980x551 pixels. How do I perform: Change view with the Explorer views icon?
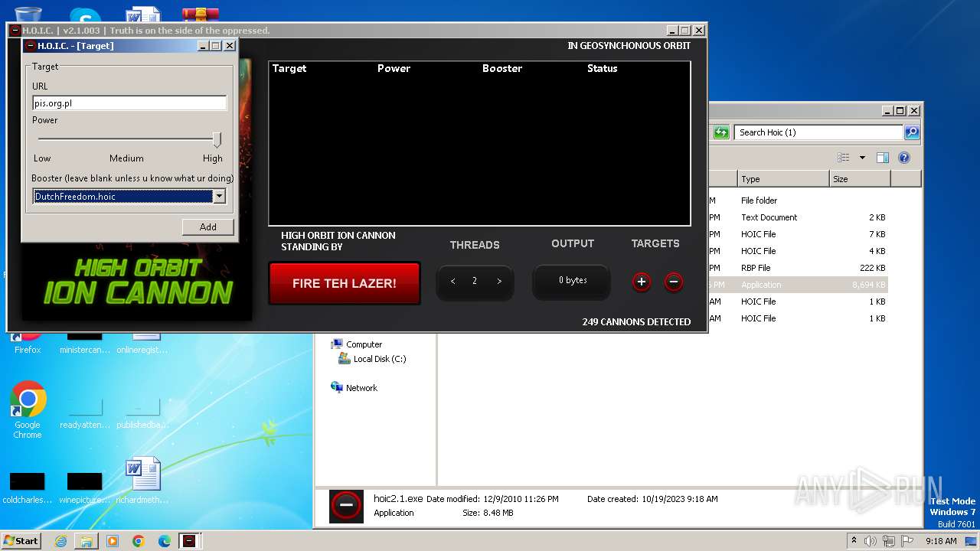[843, 158]
